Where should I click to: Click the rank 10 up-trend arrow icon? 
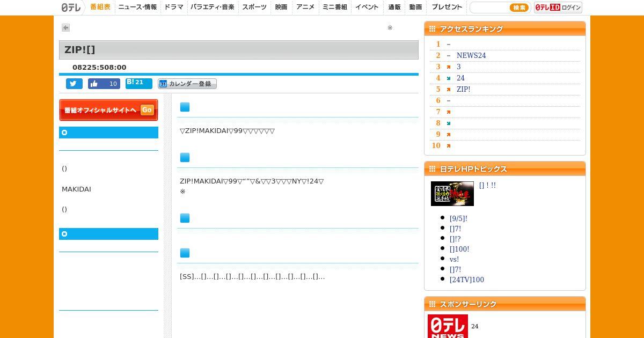coord(449,146)
